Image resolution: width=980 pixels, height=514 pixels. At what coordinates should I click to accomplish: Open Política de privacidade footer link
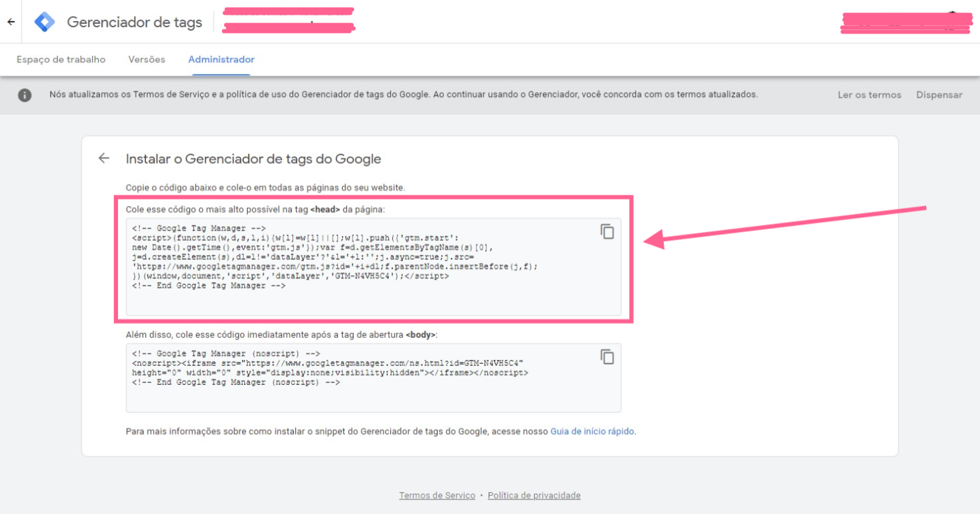click(534, 495)
